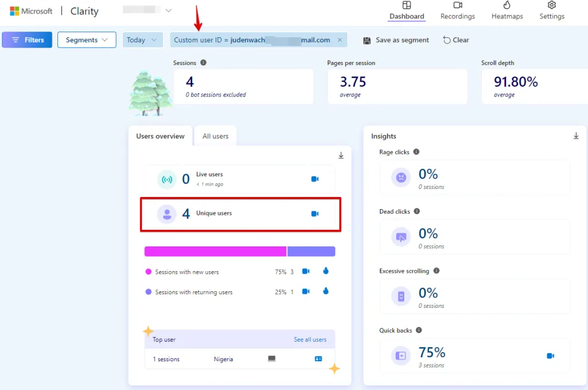The height and width of the screenshot is (390, 588).
Task: Open the Dashboard tab
Action: coord(407,11)
